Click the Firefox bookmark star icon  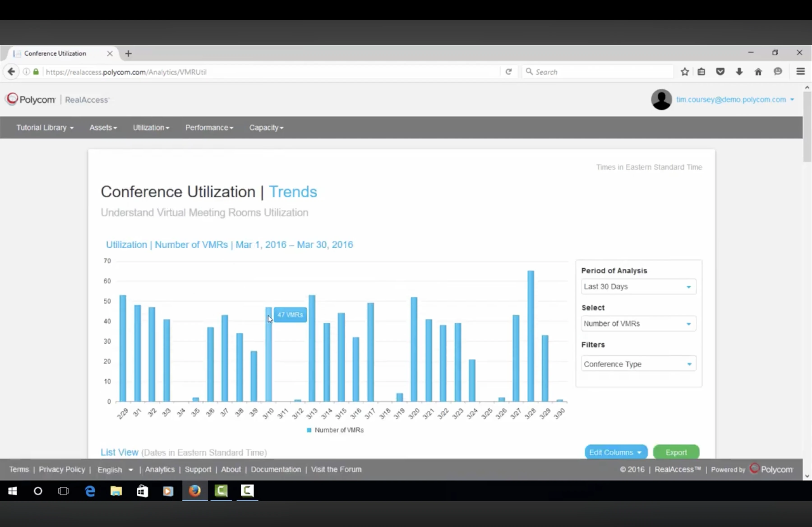click(684, 72)
